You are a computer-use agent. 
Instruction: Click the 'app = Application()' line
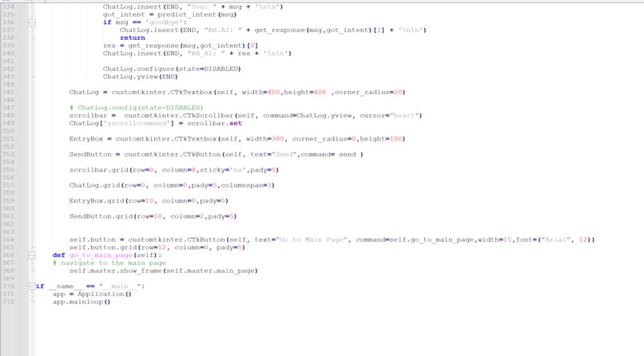pos(92,294)
